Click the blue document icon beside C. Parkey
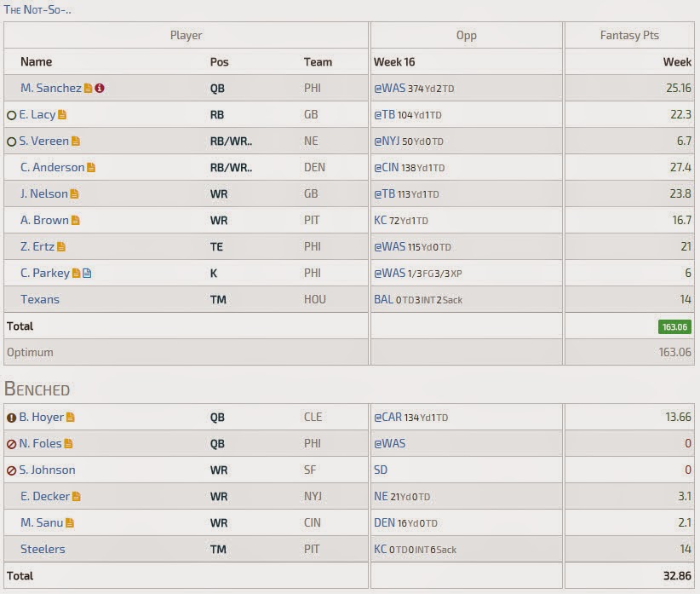This screenshot has height=594, width=700. [x=87, y=273]
